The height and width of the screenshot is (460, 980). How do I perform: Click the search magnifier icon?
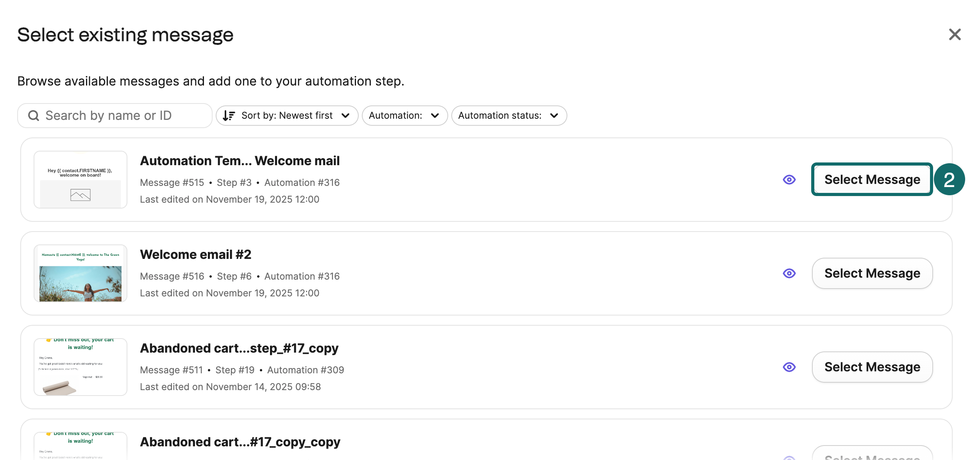(x=33, y=116)
